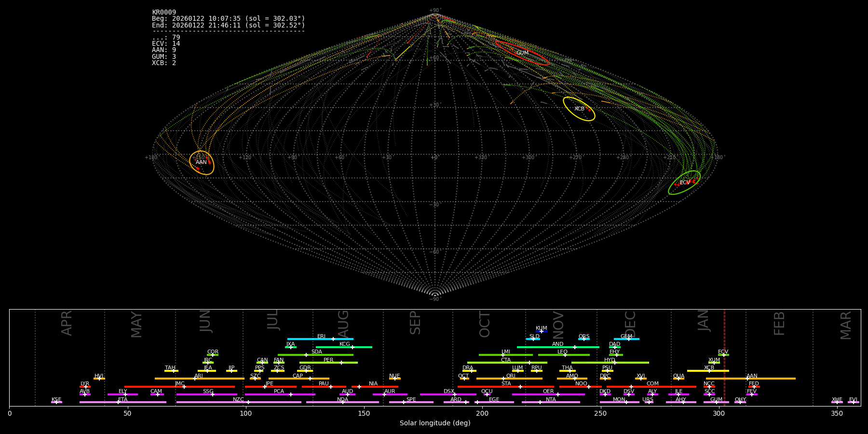Click the LEO shower bar in timeline
Image resolution: width=868 pixels, height=434 pixels.
click(x=564, y=355)
